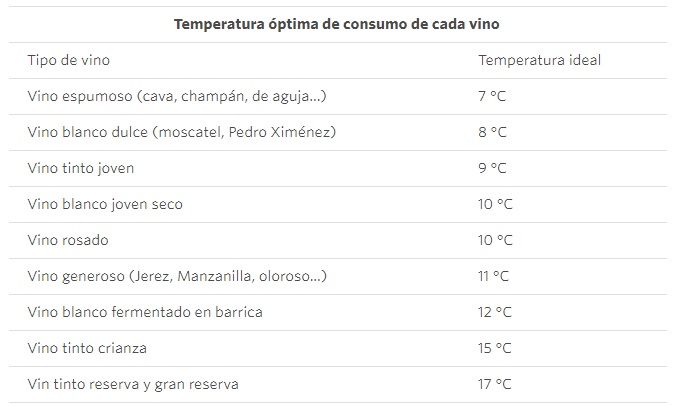Click the 17 °C temperature cell
Image resolution: width=687 pixels, height=406 pixels.
[x=495, y=384]
